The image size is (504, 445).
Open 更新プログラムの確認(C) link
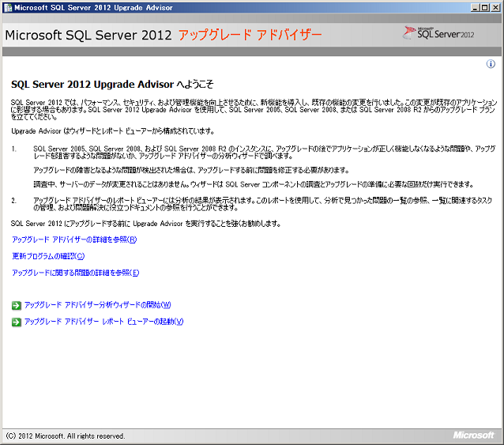coord(48,256)
